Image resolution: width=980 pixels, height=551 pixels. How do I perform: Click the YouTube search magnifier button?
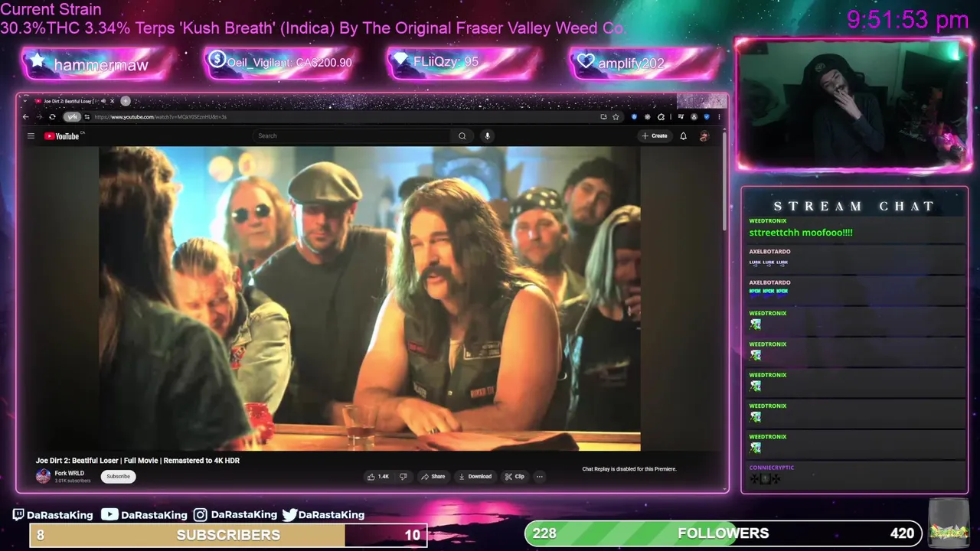462,136
